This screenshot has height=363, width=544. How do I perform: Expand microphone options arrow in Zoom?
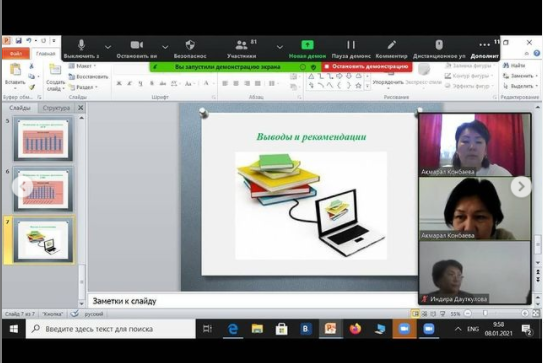point(108,47)
